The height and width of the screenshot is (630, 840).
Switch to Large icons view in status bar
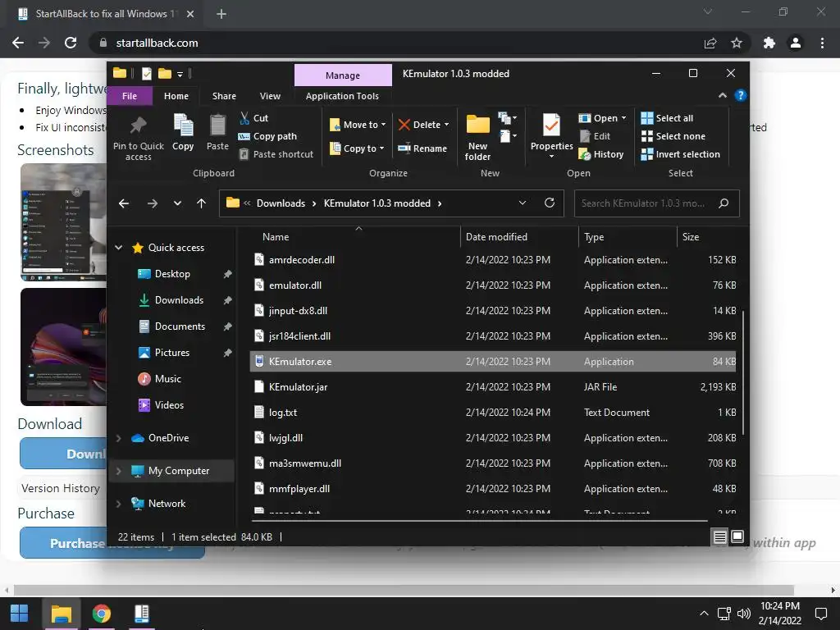[737, 536]
